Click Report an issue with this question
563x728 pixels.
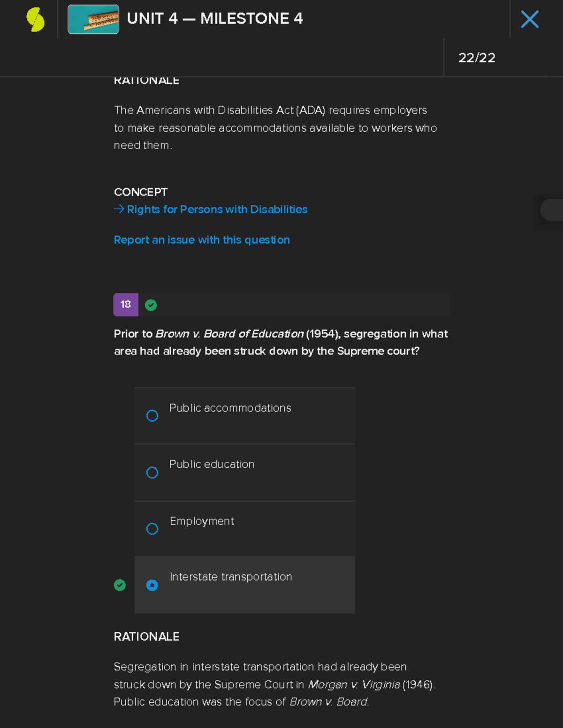(x=202, y=240)
